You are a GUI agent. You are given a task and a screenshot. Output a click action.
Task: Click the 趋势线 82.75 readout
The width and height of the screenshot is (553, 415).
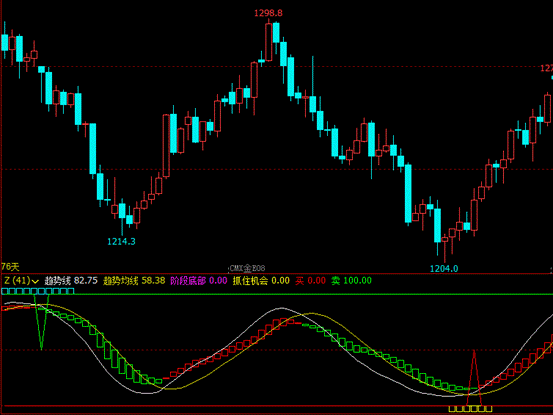click(x=71, y=281)
